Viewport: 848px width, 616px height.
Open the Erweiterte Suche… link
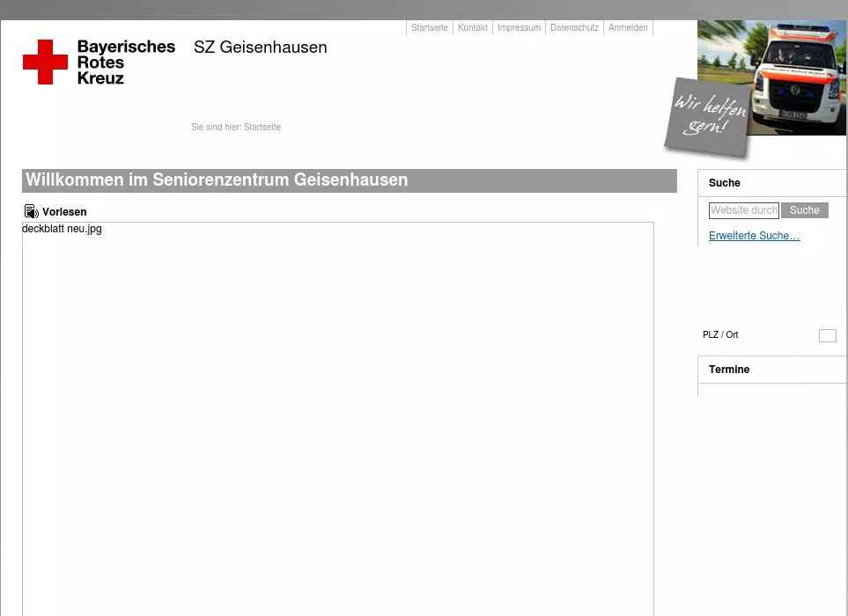tap(754, 236)
